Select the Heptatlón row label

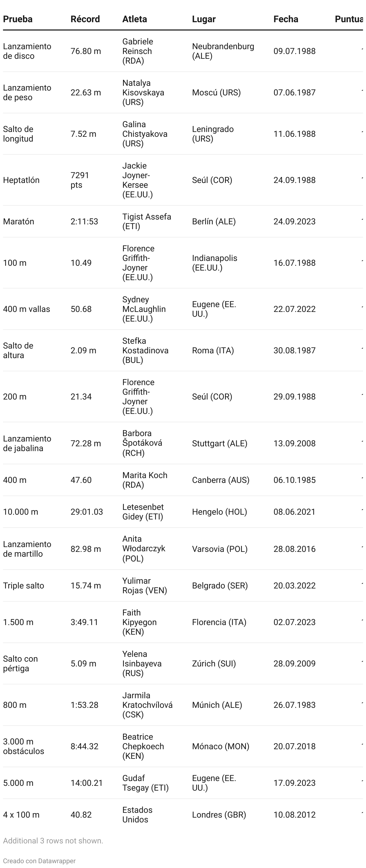point(21,180)
